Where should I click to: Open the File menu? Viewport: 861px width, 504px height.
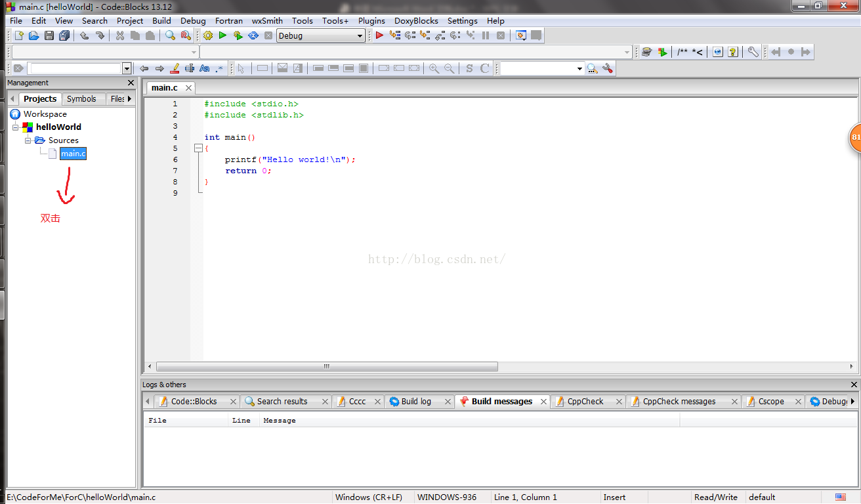pos(16,20)
